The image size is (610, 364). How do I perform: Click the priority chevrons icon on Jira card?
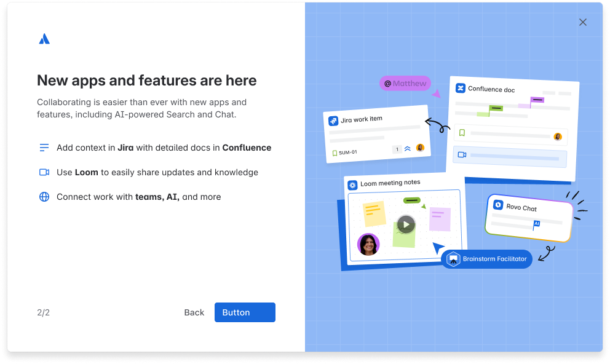pos(407,149)
